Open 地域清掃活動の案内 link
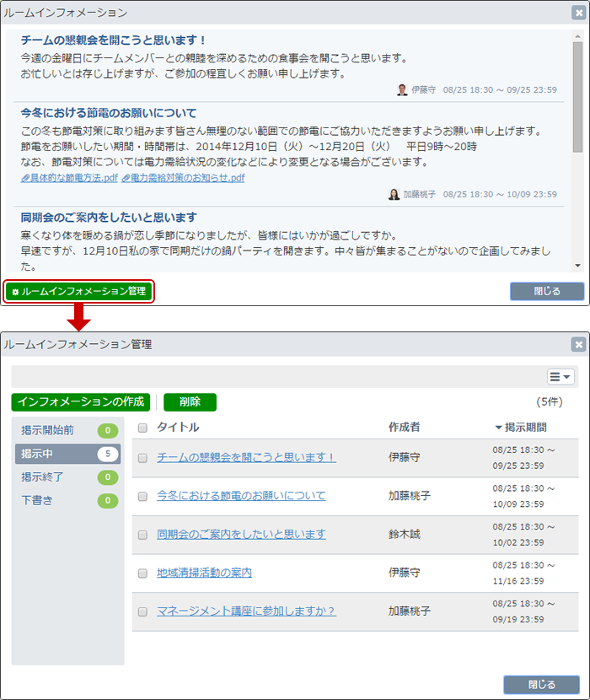Screen dimensions: 590x700 point(204,573)
